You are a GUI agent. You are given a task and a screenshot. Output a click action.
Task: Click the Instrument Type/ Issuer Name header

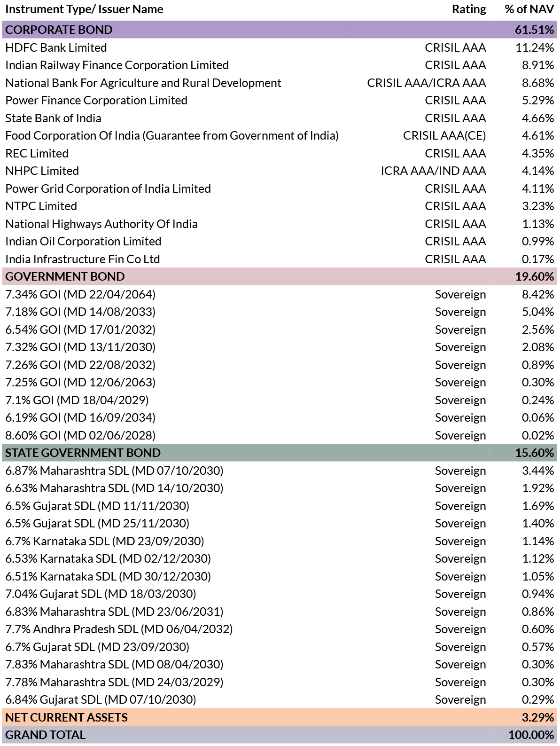pyautogui.click(x=84, y=9)
